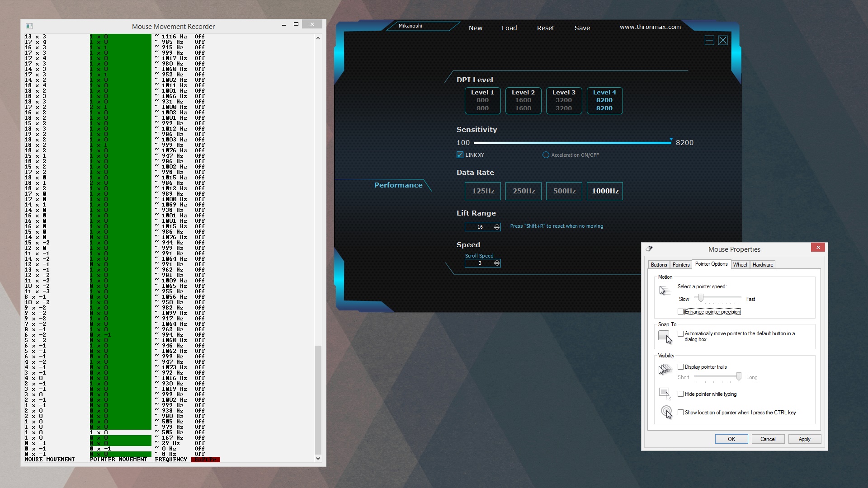Close the Mouse Properties dialog

817,247
